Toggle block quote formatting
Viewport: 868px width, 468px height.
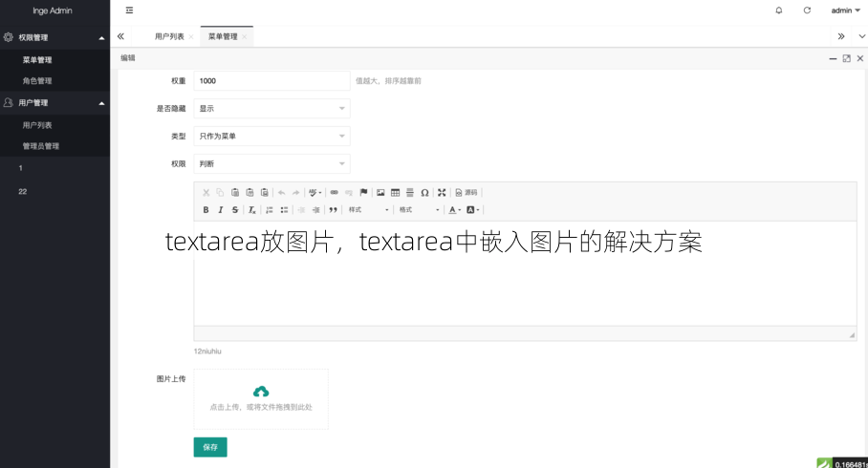point(333,210)
